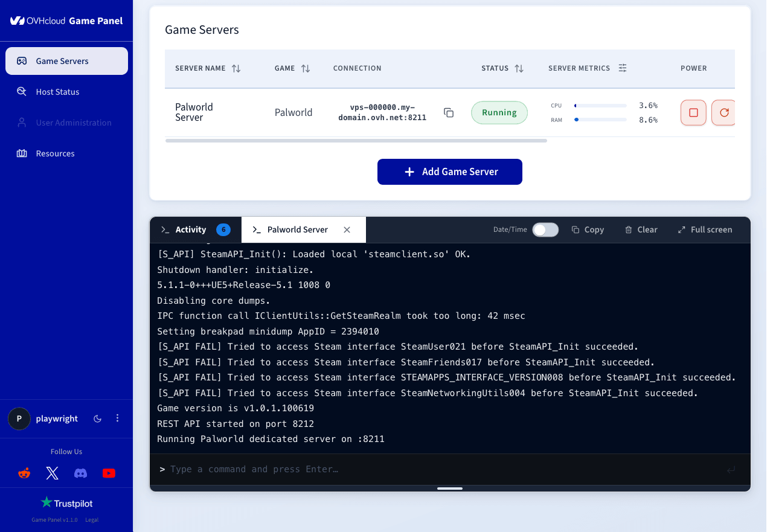The width and height of the screenshot is (773, 532).
Task: Grab the console resize handle bar
Action: (450, 489)
